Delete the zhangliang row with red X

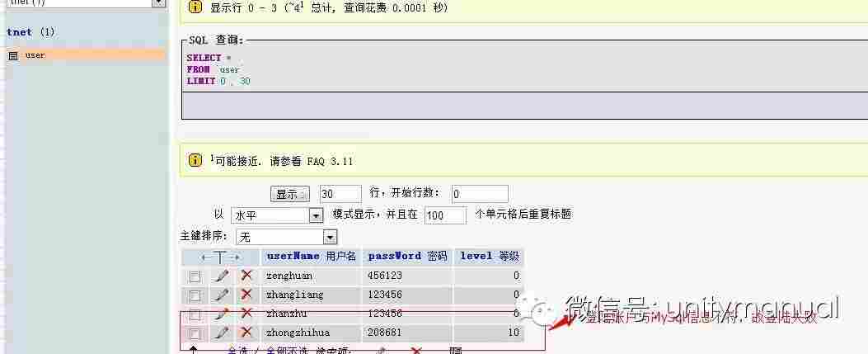(247, 294)
